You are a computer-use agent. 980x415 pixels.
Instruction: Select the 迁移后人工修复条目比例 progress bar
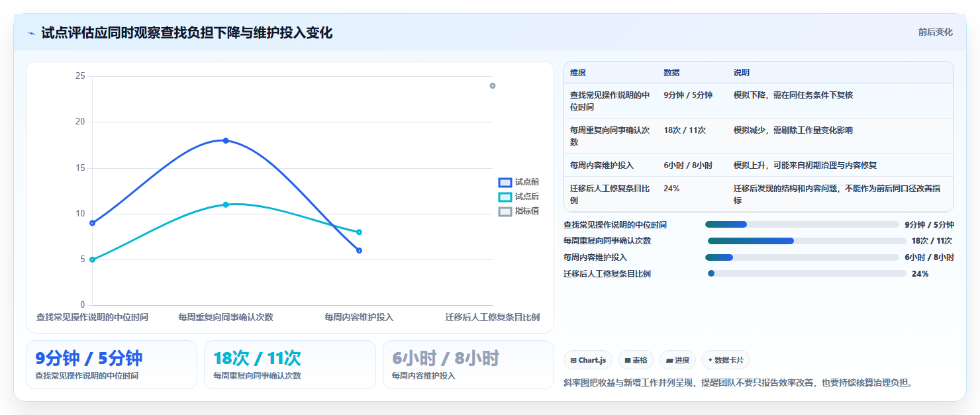click(807, 273)
